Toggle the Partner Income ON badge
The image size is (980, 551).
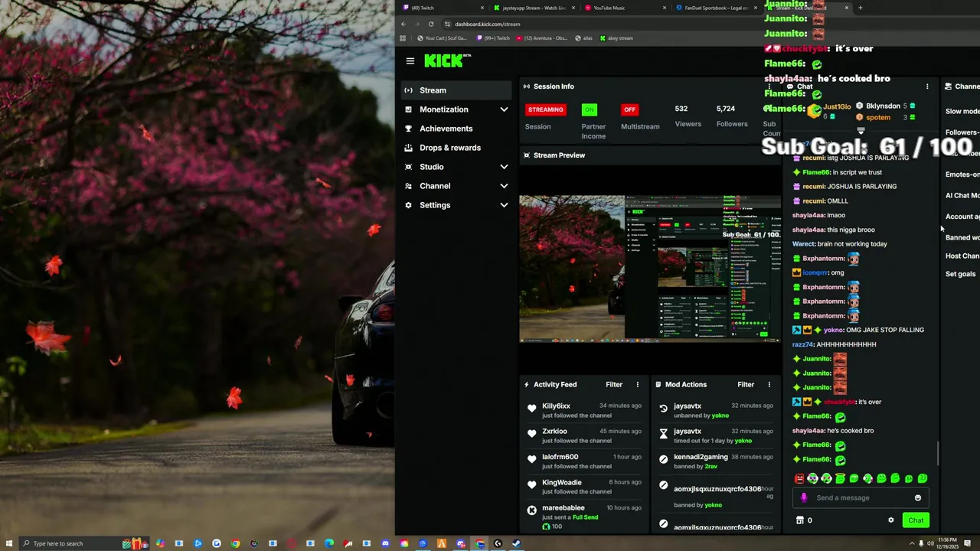pyautogui.click(x=589, y=109)
